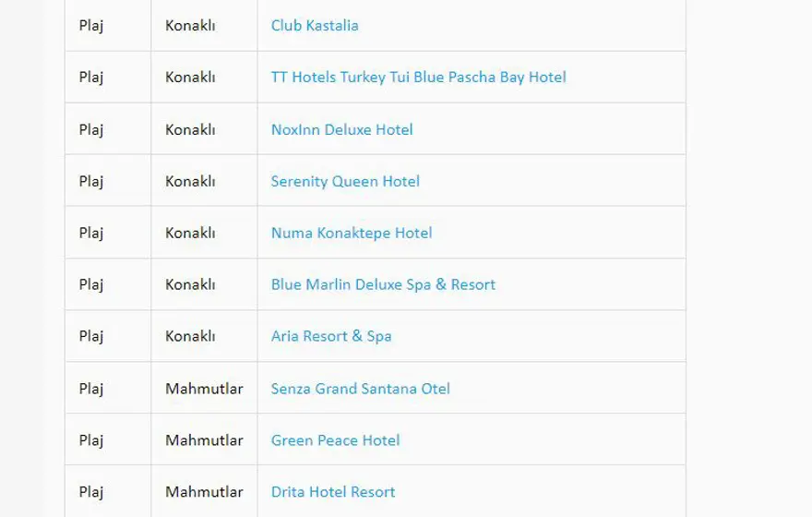
Task: Go to the Green Peace Hotel link
Action: [335, 440]
